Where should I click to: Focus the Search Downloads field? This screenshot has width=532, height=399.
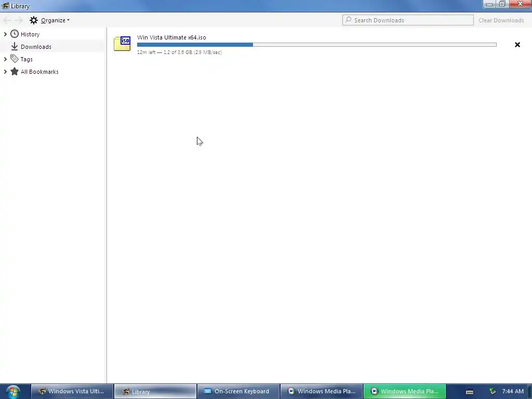408,20
